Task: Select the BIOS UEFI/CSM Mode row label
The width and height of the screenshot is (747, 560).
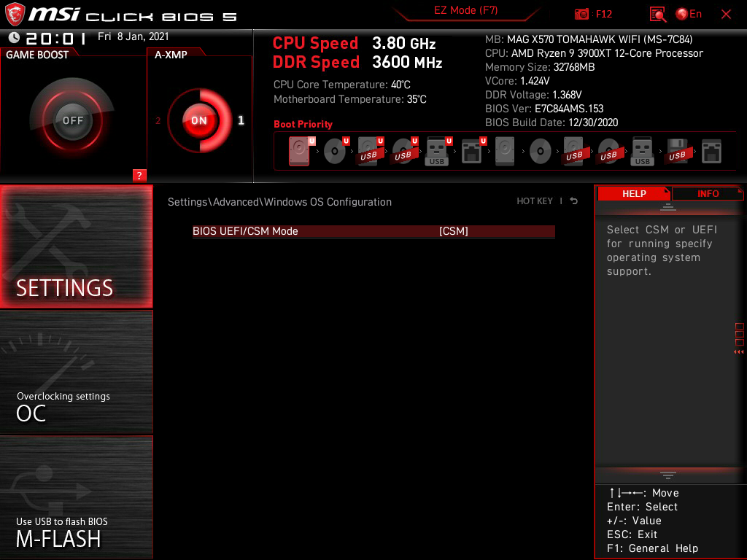Action: pyautogui.click(x=245, y=231)
